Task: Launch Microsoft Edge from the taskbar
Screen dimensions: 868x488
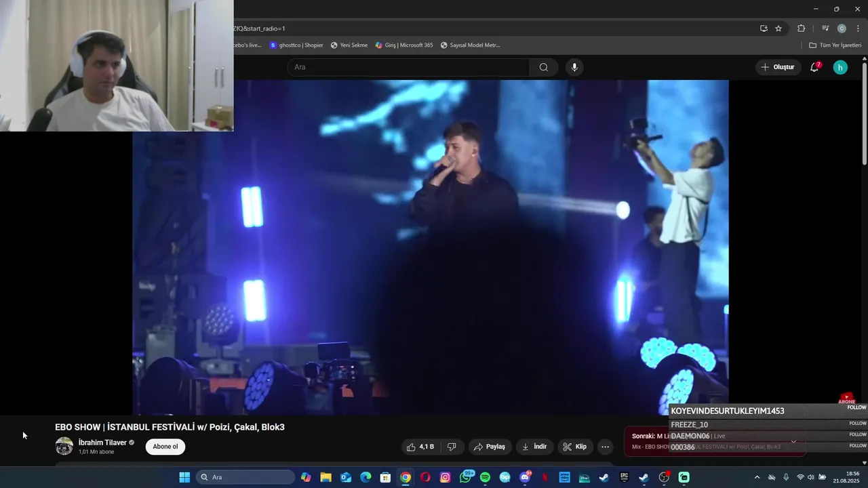Action: pyautogui.click(x=366, y=477)
